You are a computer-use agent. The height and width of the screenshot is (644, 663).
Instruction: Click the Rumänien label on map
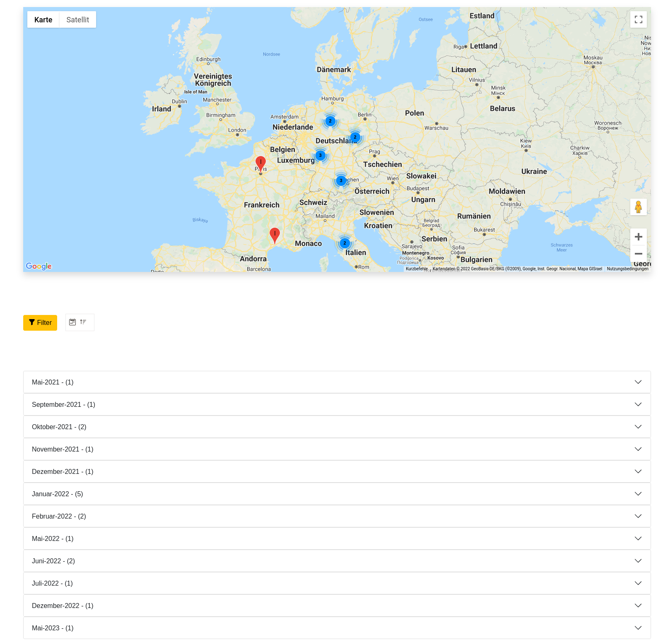(474, 216)
